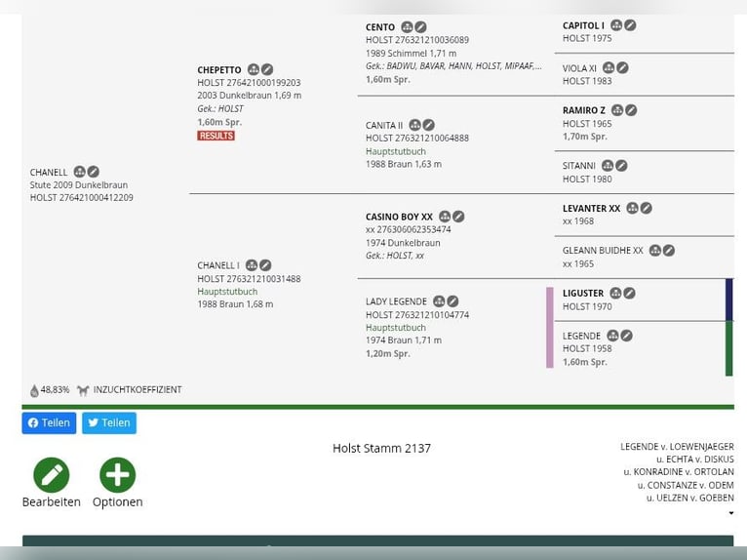This screenshot has height=560, width=747.
Task: Click pencil icon next to LADY LEGENDE
Action: pos(452,301)
